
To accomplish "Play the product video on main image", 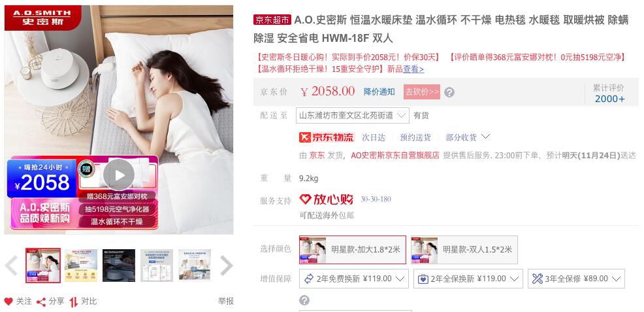I will (119, 175).
